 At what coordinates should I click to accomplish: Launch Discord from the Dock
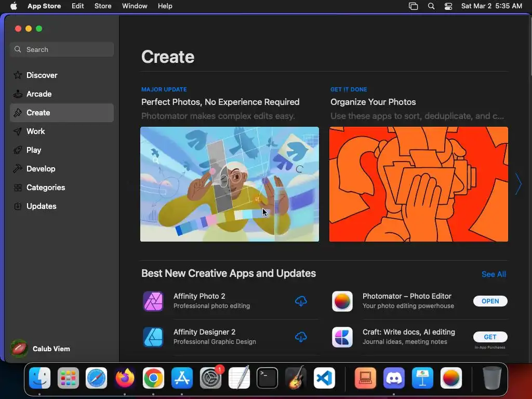click(x=394, y=378)
